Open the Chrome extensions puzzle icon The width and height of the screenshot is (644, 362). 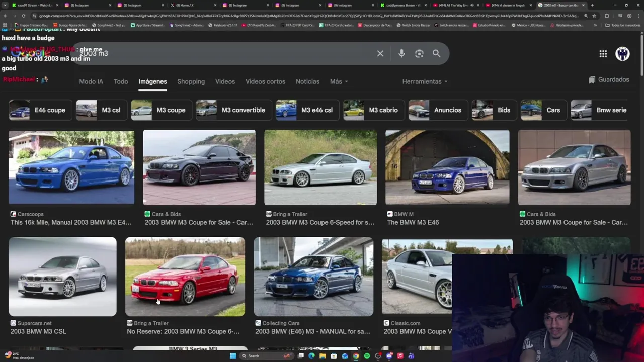[607, 16]
